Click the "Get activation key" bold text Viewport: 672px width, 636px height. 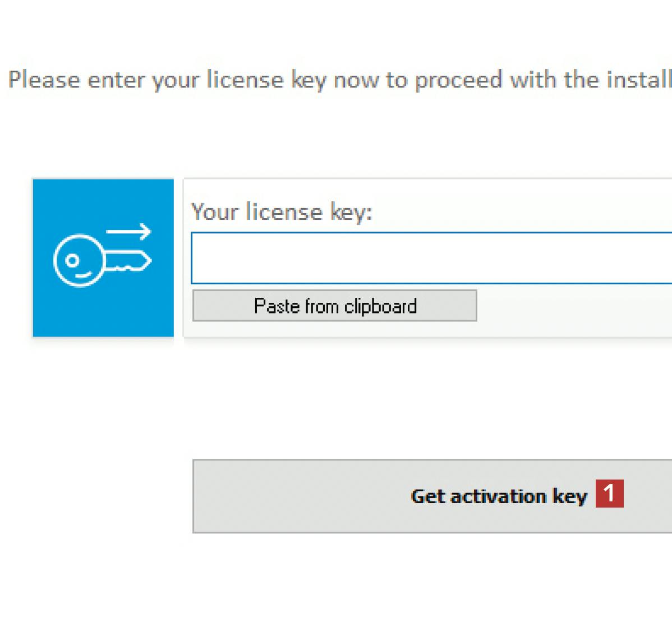click(x=499, y=496)
